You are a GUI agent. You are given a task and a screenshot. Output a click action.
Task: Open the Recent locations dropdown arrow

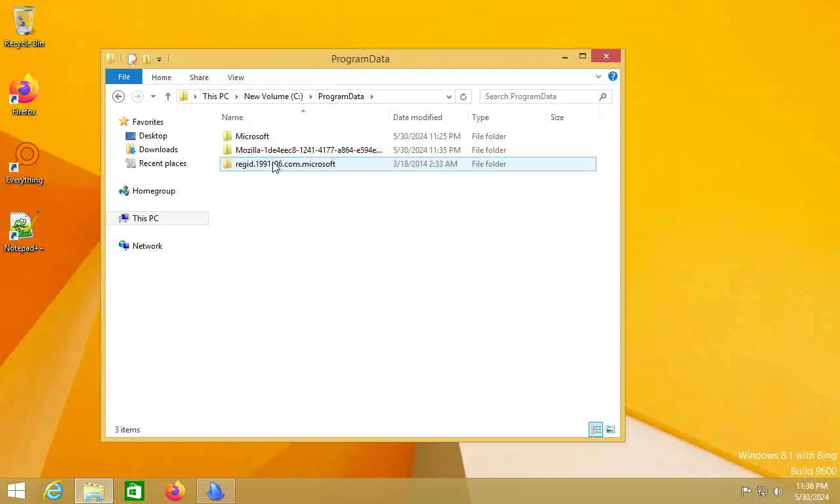tap(153, 96)
